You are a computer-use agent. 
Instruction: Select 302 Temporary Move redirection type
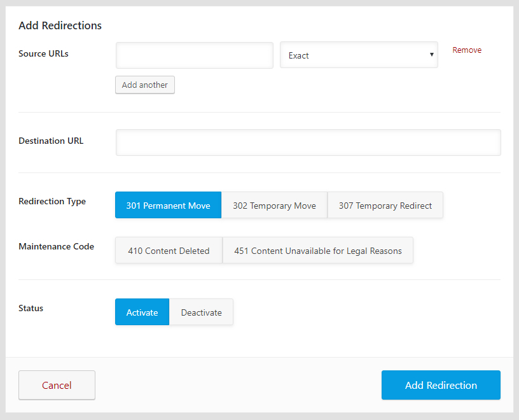(274, 205)
